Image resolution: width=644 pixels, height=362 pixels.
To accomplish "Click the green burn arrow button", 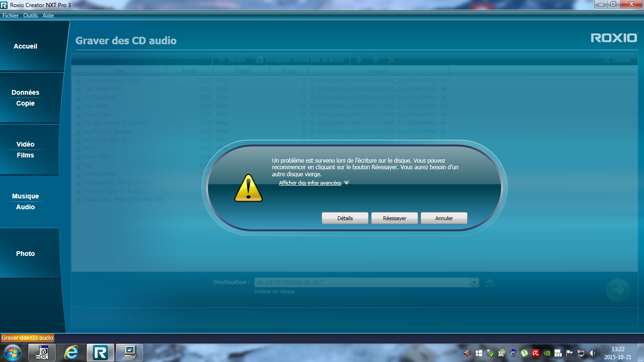I will click(618, 290).
